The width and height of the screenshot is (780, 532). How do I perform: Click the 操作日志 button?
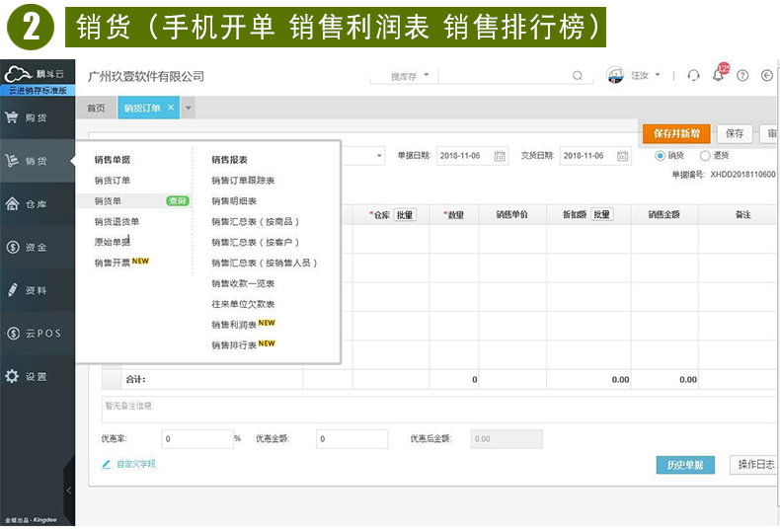point(755,465)
